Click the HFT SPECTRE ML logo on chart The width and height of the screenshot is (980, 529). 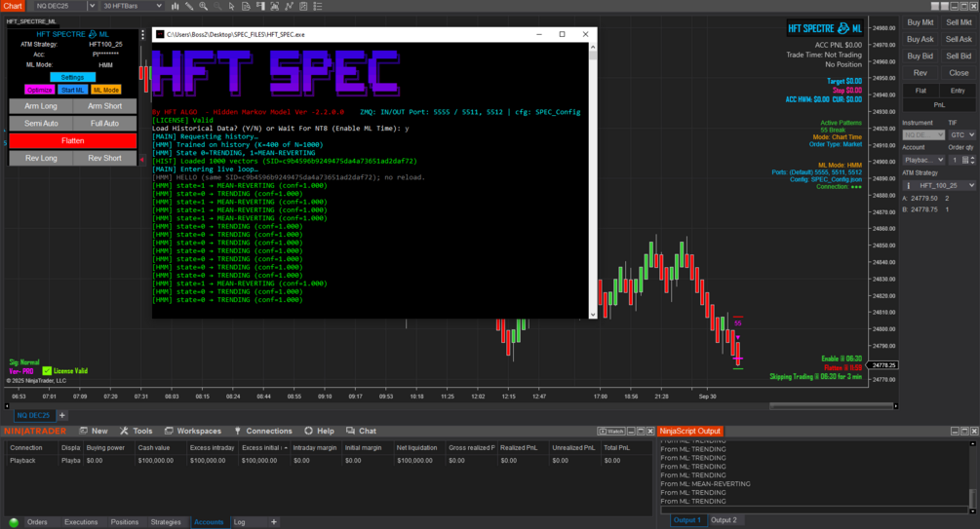pos(824,28)
